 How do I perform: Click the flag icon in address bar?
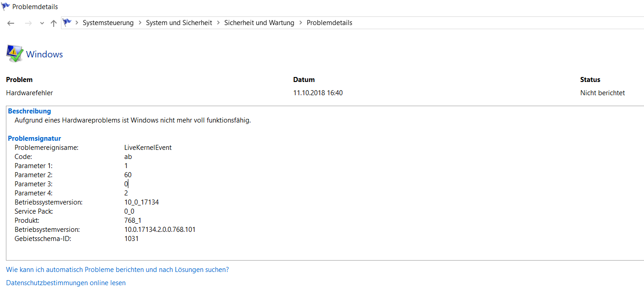pos(67,22)
